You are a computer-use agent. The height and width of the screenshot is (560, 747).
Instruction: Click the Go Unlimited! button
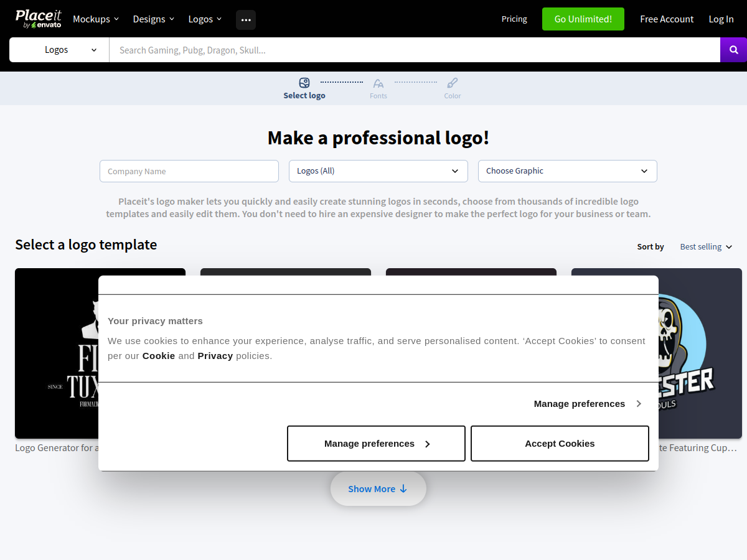point(583,19)
